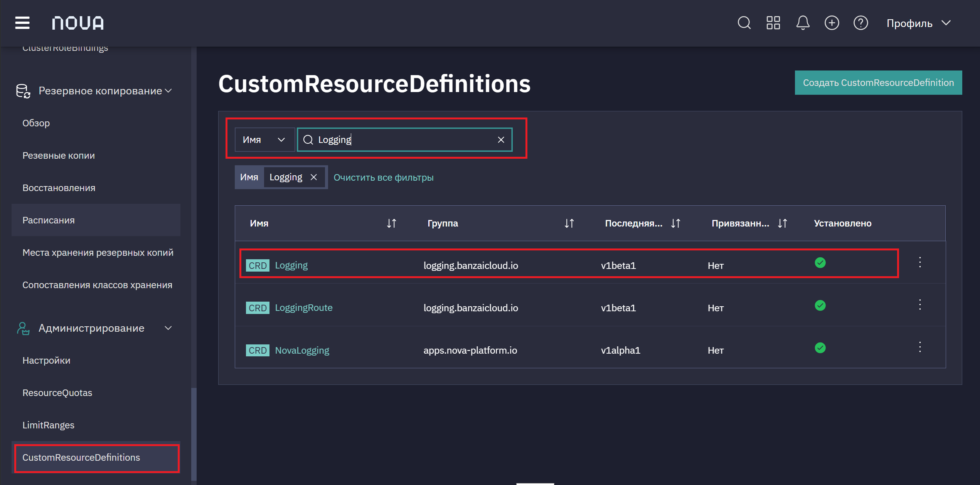Open the LoggingRoute CRD link
The width and height of the screenshot is (980, 485).
click(303, 308)
